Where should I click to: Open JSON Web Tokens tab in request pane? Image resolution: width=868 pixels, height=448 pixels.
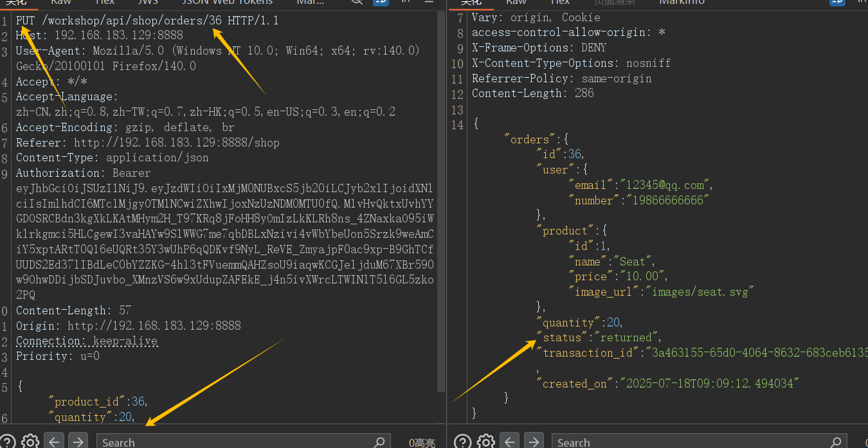[227, 3]
